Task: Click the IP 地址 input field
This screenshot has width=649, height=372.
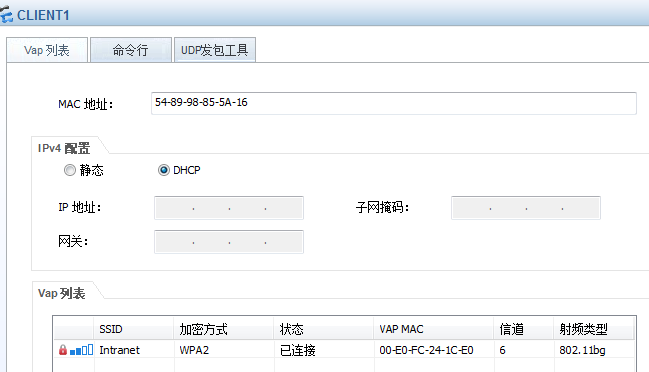Action: [x=229, y=208]
